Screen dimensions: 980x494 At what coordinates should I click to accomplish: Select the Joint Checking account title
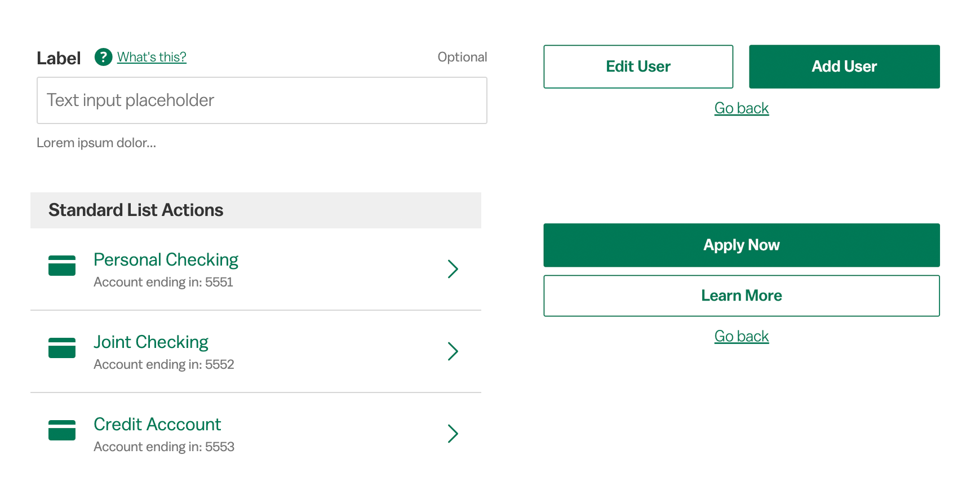click(x=151, y=342)
